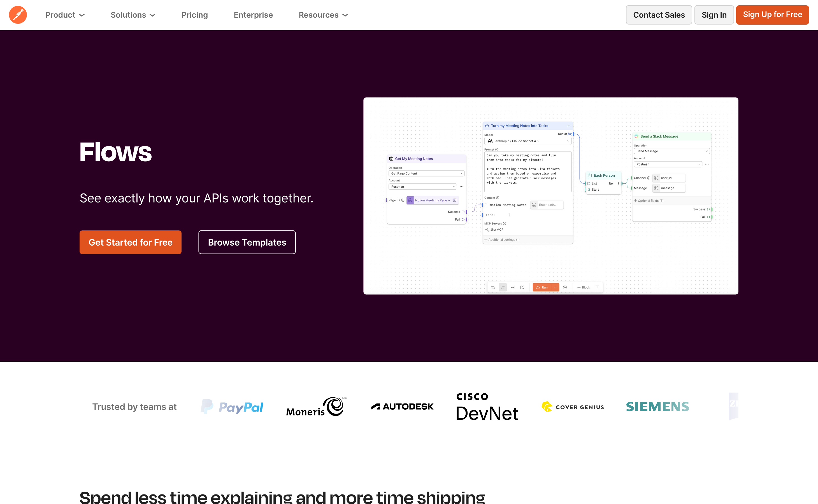The image size is (818, 504).
Task: Click the info icon next to Prompt
Action: (497, 150)
